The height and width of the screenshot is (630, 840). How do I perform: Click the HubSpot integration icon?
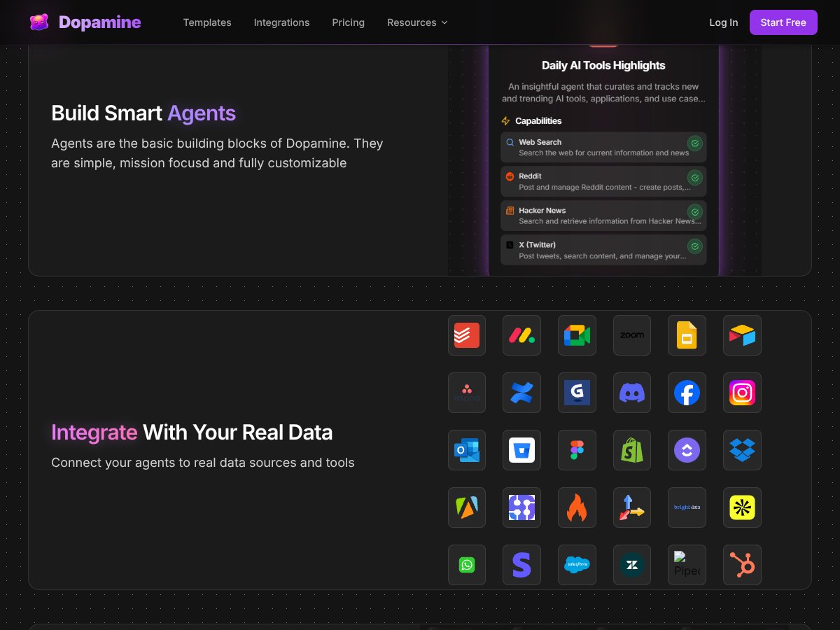pos(742,565)
